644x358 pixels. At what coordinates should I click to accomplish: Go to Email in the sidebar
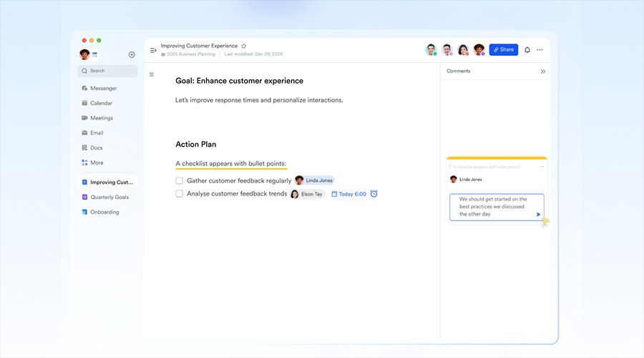97,133
